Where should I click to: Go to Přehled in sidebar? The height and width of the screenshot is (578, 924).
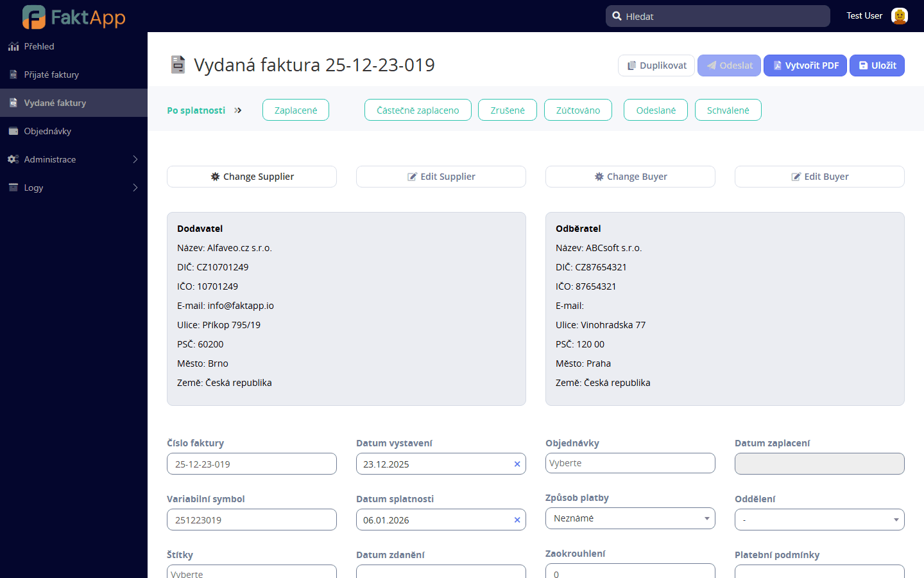point(74,46)
